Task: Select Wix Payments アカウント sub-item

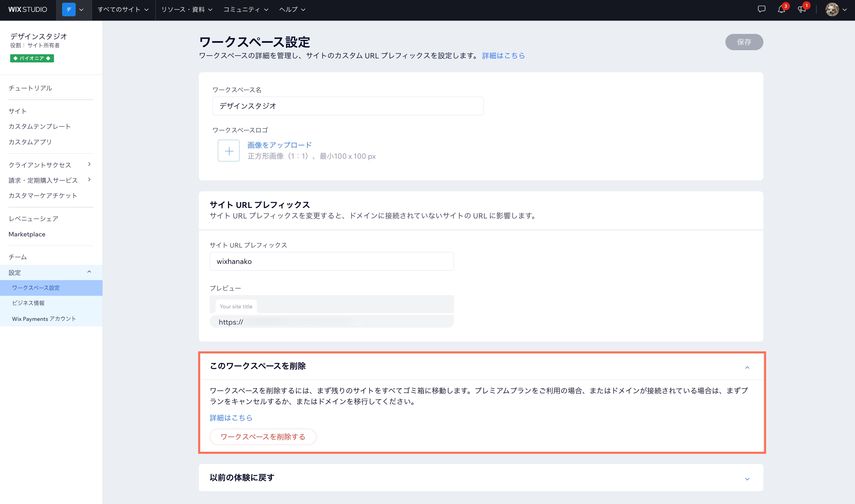Action: (x=51, y=318)
